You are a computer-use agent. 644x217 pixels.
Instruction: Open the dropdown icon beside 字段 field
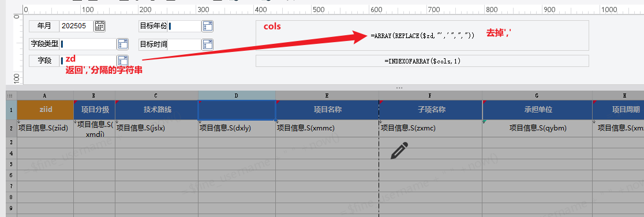[x=123, y=61]
